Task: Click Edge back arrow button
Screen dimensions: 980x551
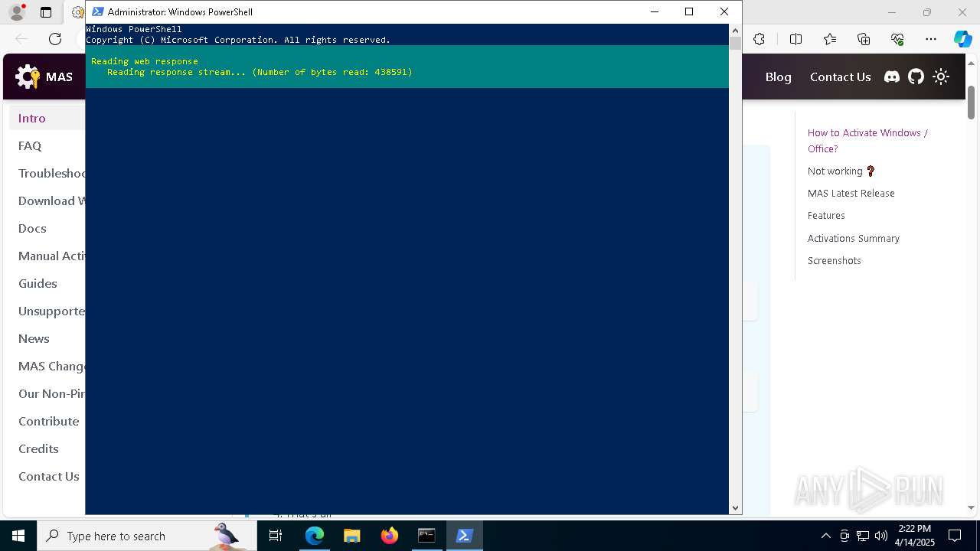Action: pyautogui.click(x=21, y=39)
